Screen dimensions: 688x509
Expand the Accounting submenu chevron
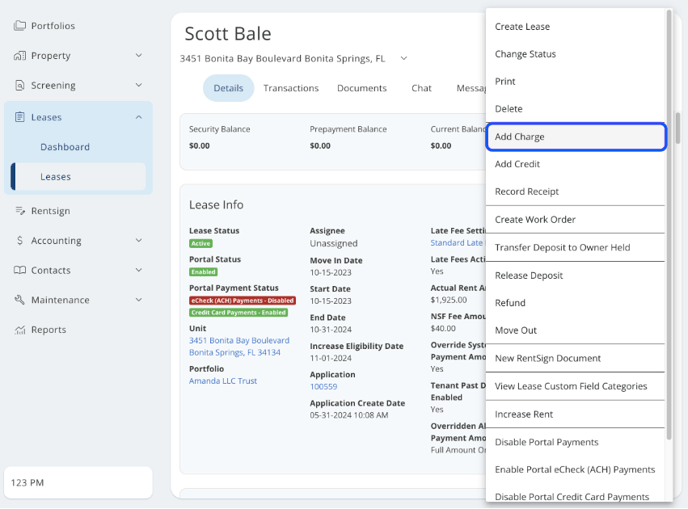pos(139,241)
